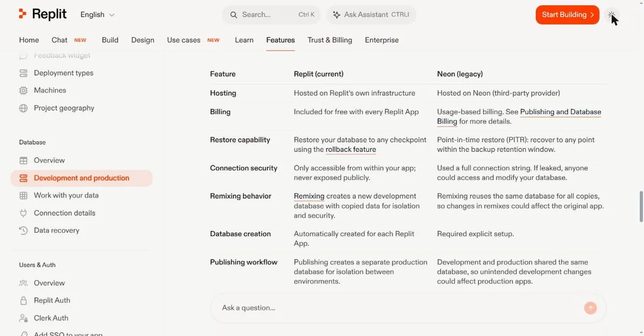Open the Data recovery page
Image resolution: width=644 pixels, height=336 pixels.
click(56, 231)
